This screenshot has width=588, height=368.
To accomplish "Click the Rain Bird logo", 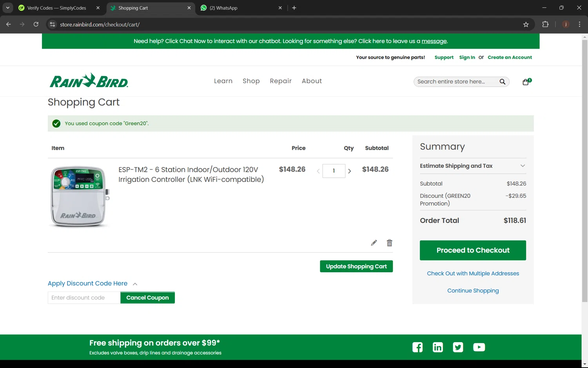I will (89, 80).
